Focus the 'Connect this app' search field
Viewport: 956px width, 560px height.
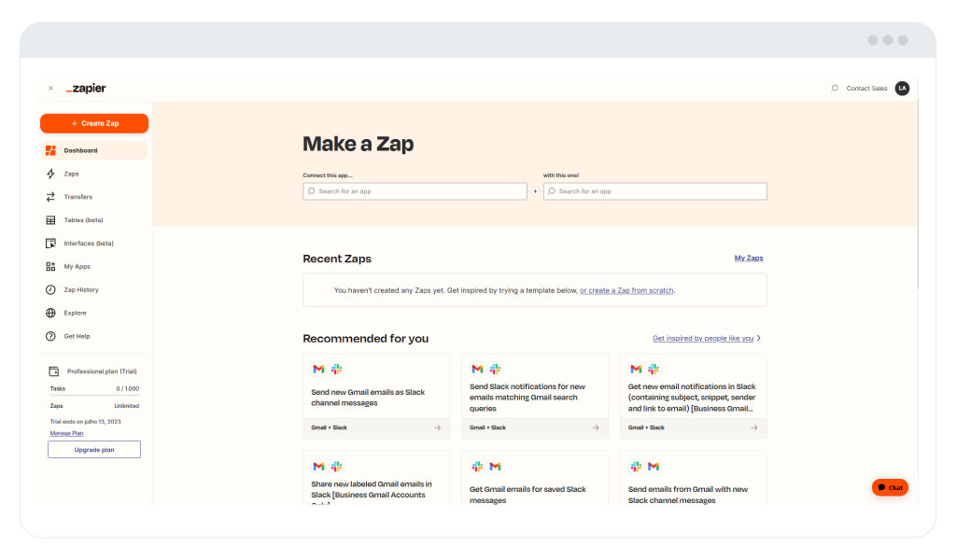415,191
